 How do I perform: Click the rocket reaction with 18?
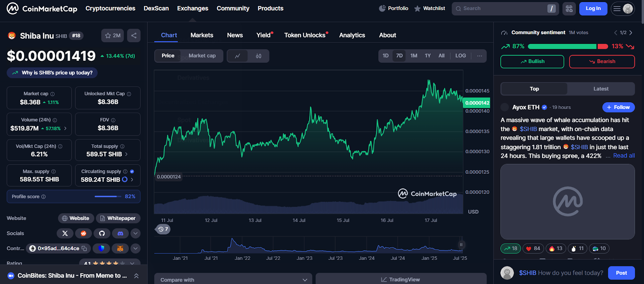pos(510,249)
